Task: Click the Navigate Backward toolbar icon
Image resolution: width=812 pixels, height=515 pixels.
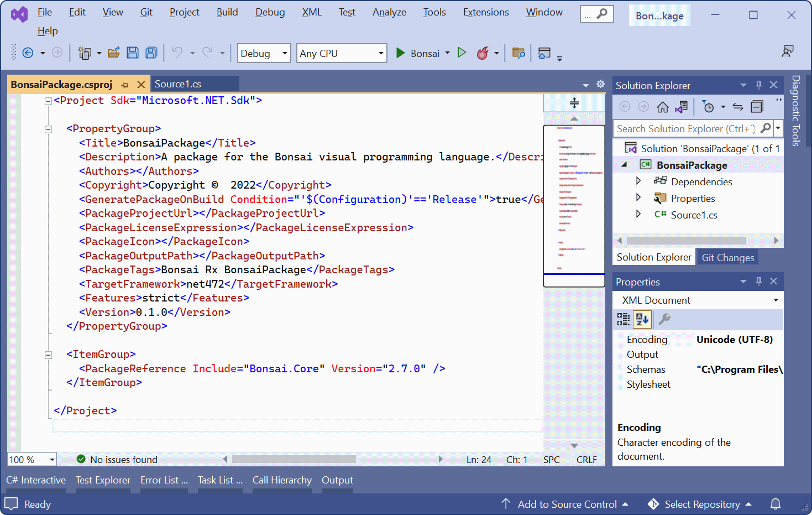Action: [28, 53]
